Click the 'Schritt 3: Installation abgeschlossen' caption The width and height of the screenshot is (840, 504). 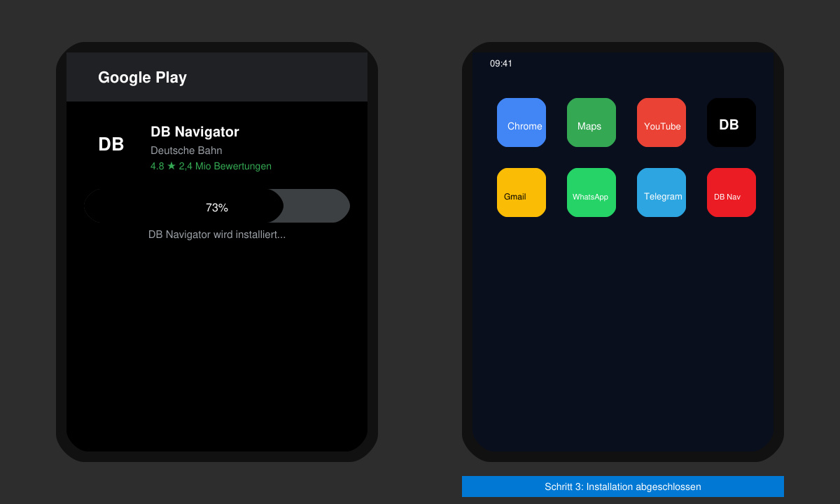tap(623, 486)
